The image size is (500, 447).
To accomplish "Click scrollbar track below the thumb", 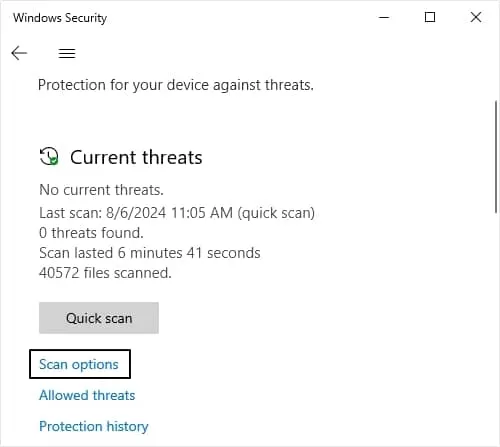I will (x=496, y=327).
